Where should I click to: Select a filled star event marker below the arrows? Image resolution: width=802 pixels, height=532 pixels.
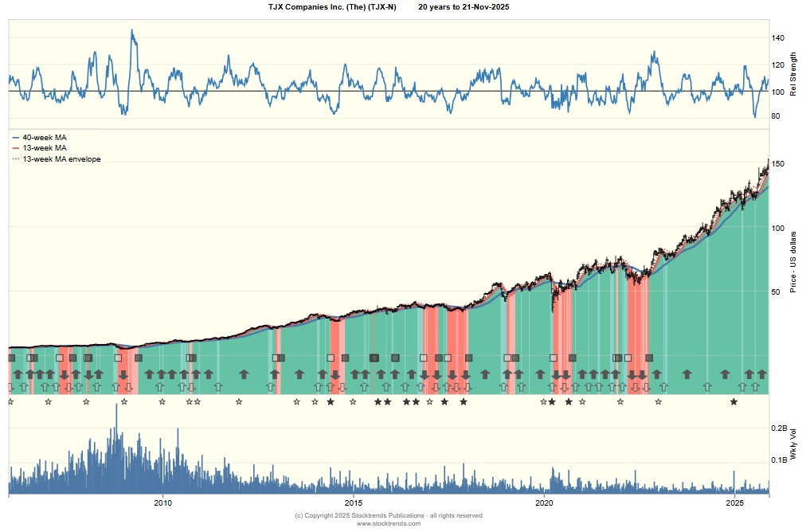332,401
